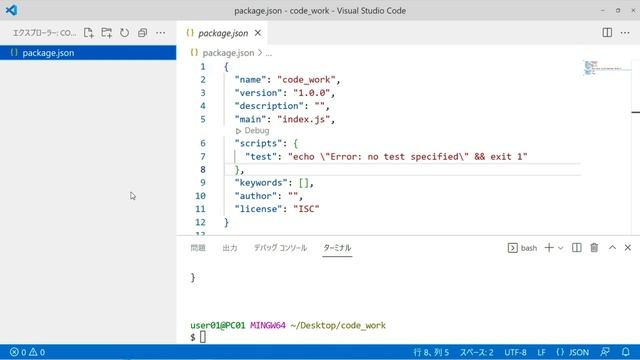Screen dimensions: 640x360
Task: Click the "1.0.0" version value
Action: coord(311,93)
